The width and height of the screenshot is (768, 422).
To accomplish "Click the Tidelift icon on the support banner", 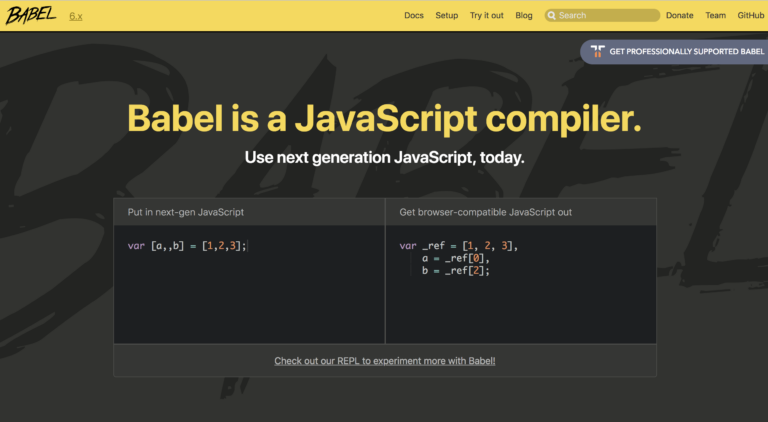I will (597, 51).
